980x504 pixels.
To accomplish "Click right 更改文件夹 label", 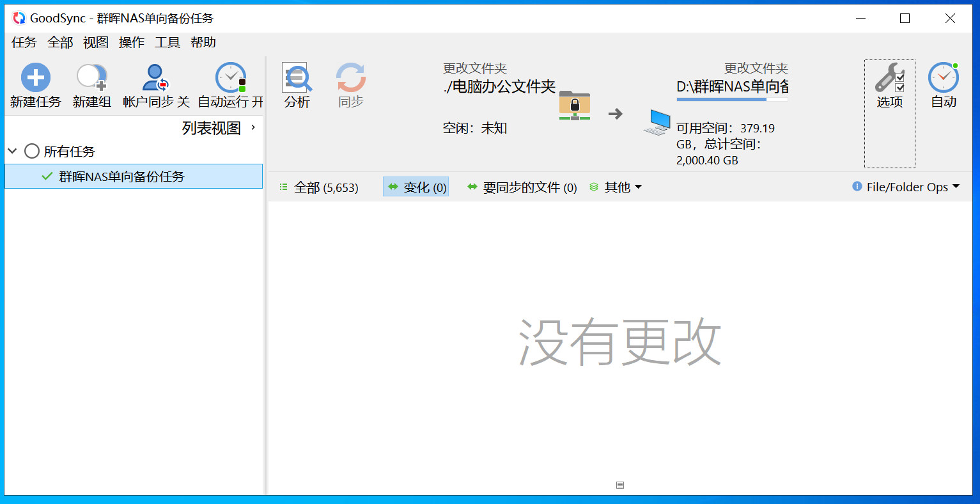I will pos(756,68).
